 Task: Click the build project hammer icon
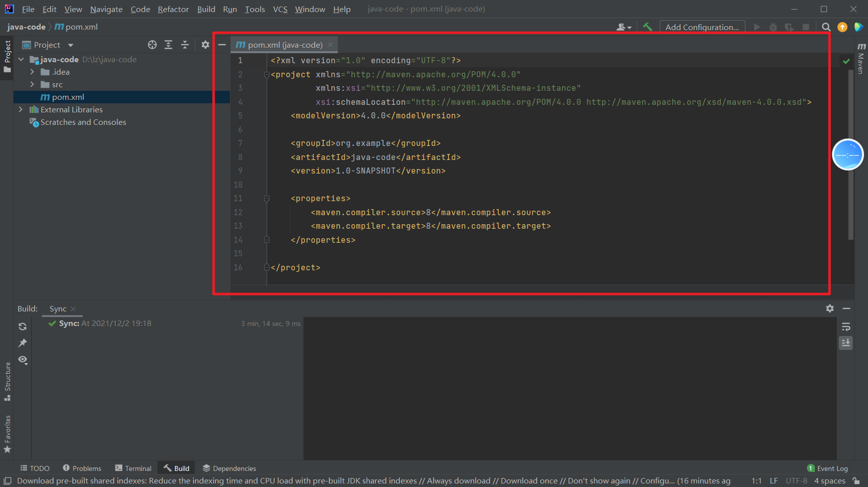[x=647, y=27]
